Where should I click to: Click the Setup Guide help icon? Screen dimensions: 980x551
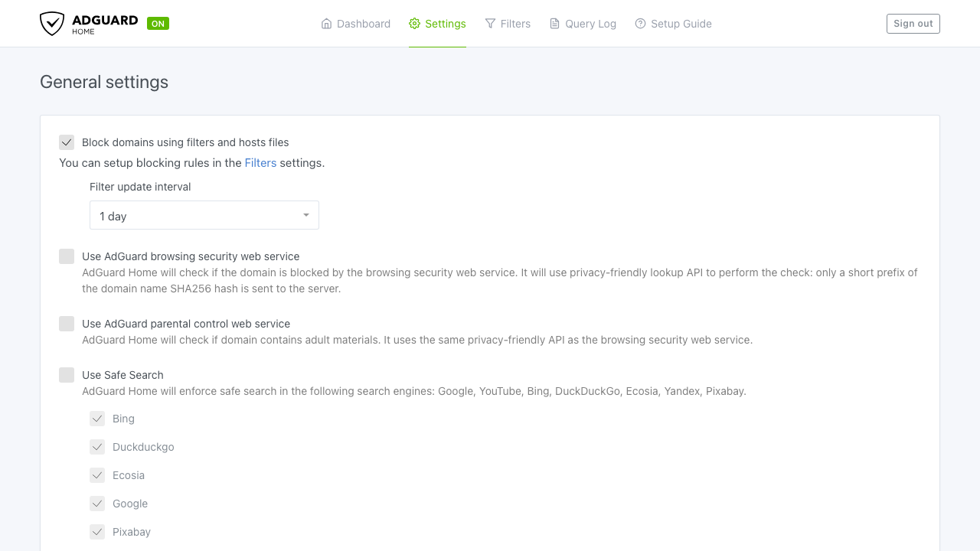pos(641,24)
